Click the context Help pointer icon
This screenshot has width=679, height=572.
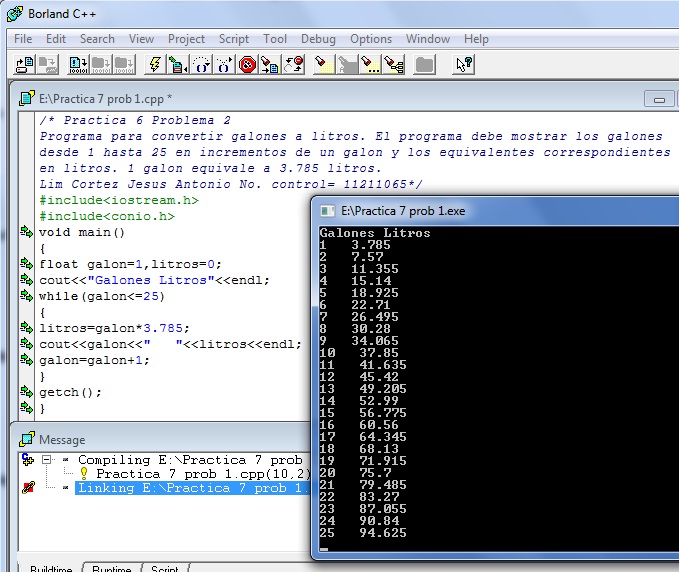click(464, 65)
